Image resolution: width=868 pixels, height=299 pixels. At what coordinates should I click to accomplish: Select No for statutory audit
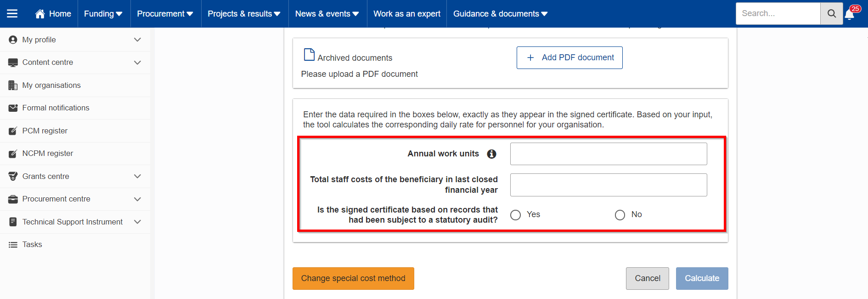coord(620,215)
